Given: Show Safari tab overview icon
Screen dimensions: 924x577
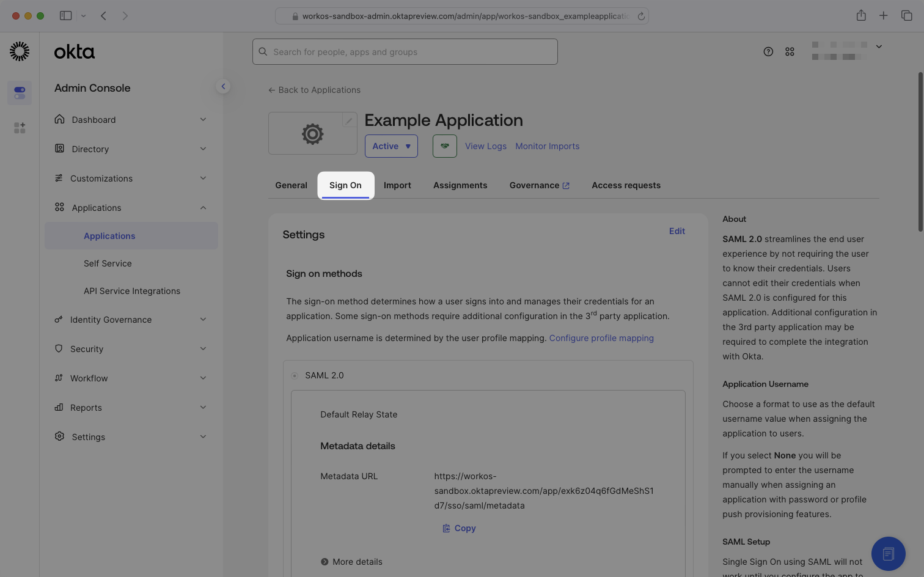Looking at the screenshot, I should [x=907, y=15].
